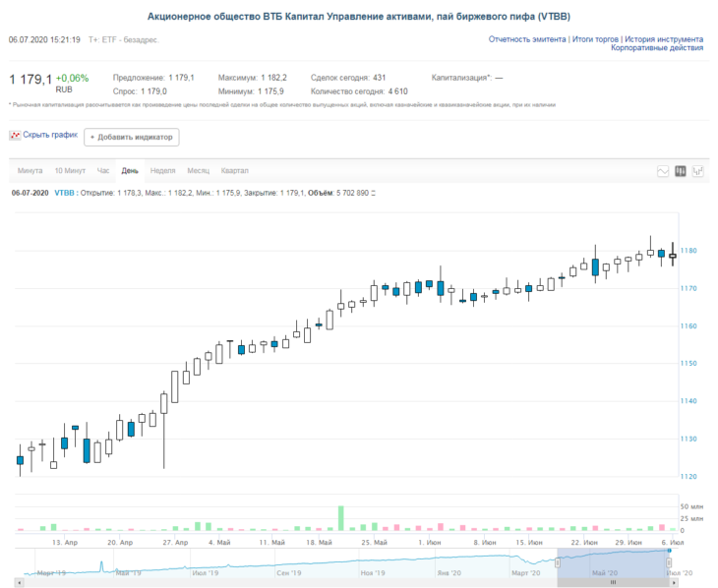Screen dimensions: 718x588
Task: Select Час timeframe tab
Action: pyautogui.click(x=103, y=171)
